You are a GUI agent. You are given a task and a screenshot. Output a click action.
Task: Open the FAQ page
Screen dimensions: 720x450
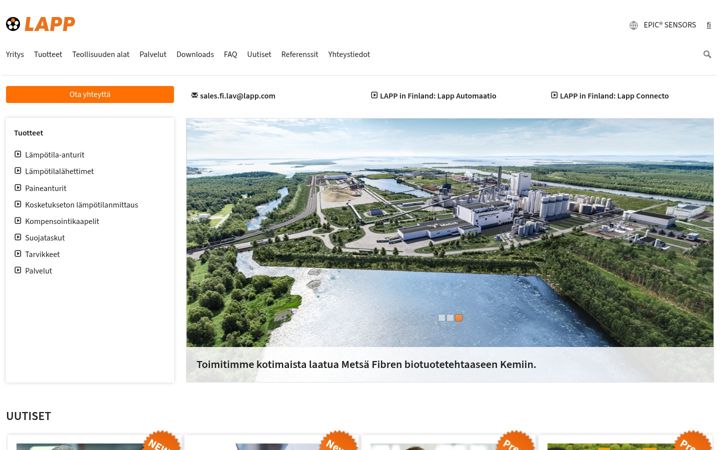pos(231,54)
